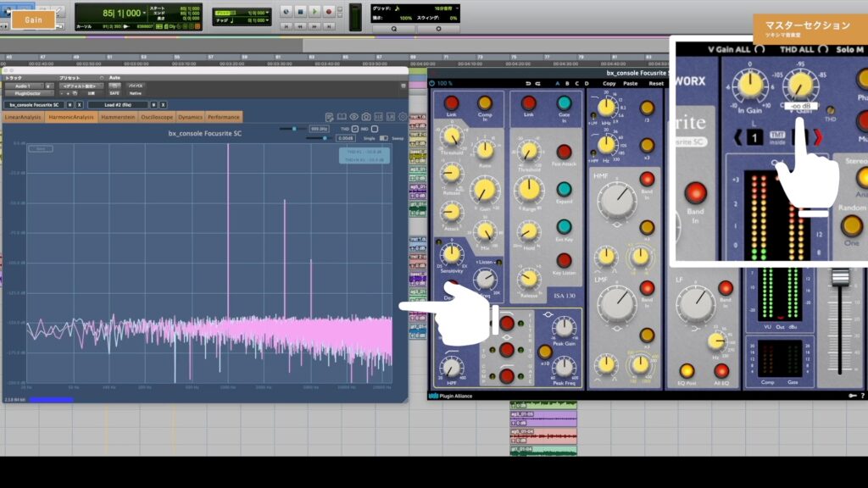This screenshot has width=868, height=488.
Task: Click the redo arrow in bx_console toolbar
Action: (537, 84)
